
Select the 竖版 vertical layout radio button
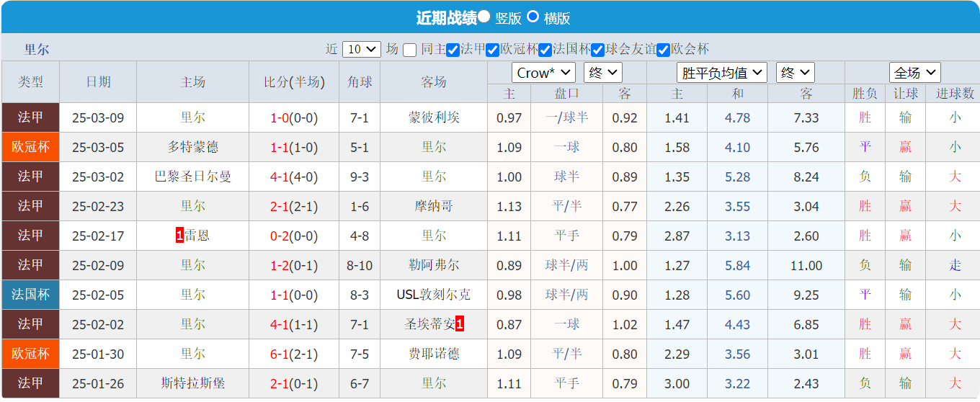point(484,17)
